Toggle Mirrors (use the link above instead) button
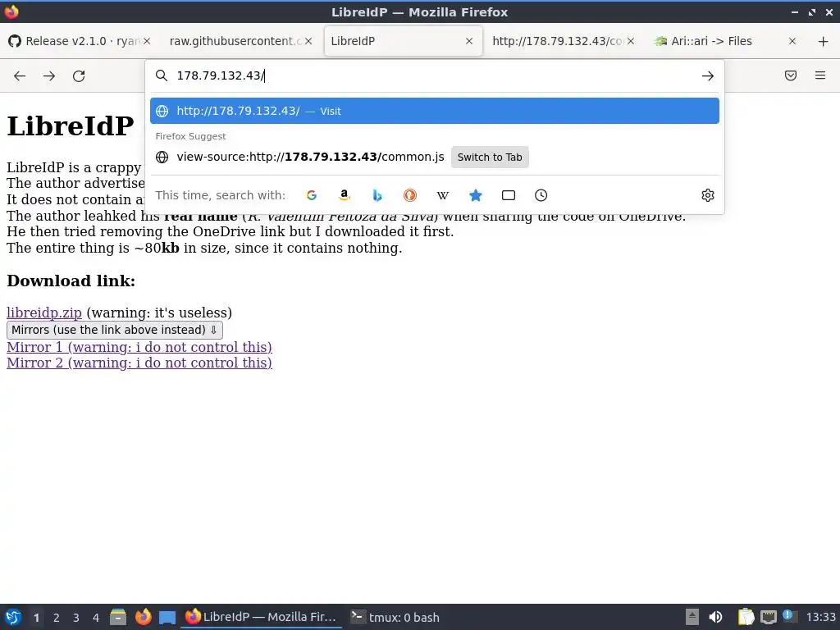The image size is (840, 630). [115, 330]
